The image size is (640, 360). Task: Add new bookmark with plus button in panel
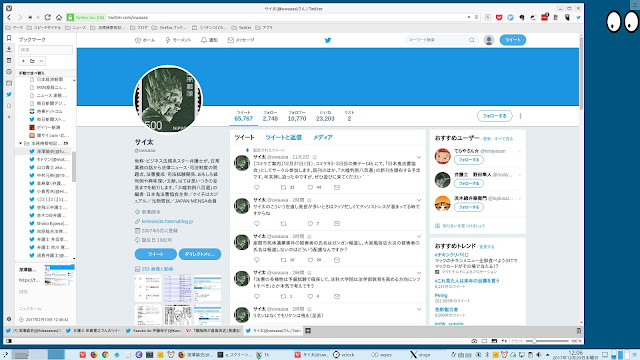23,61
